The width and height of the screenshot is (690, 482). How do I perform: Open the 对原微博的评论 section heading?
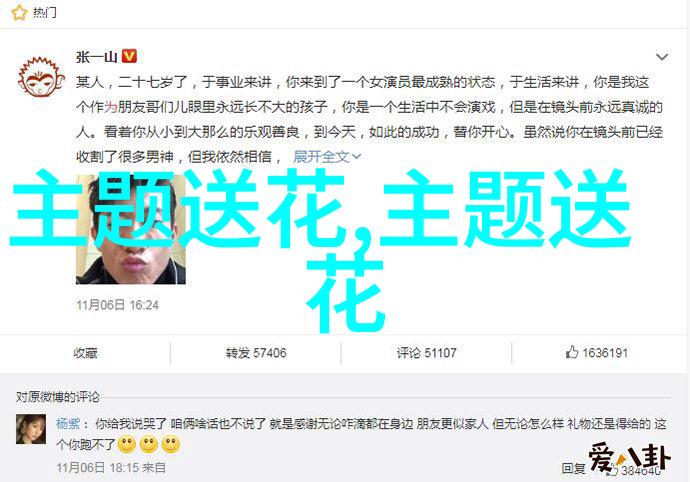click(58, 397)
